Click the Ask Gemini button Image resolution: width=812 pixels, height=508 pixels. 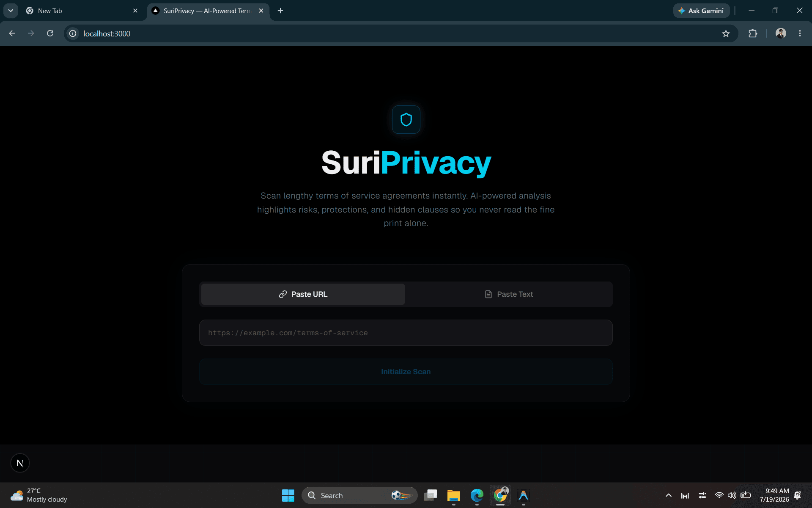tap(701, 11)
